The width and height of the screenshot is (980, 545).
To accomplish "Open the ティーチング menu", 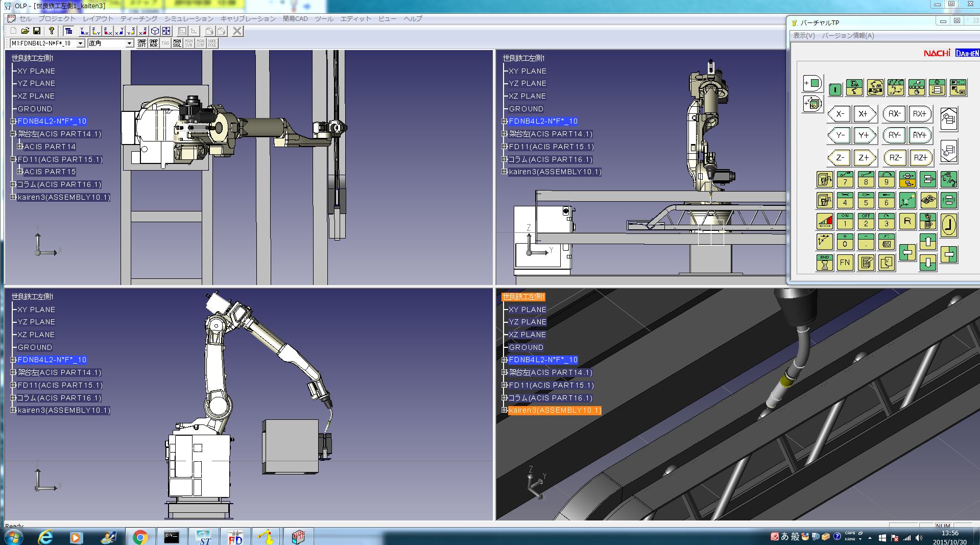I will pos(139,19).
